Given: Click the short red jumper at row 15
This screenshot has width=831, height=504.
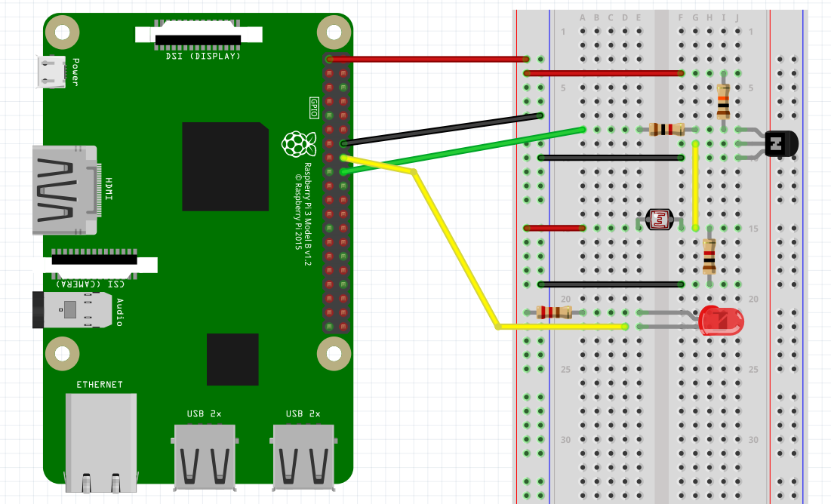Looking at the screenshot, I should 554,228.
